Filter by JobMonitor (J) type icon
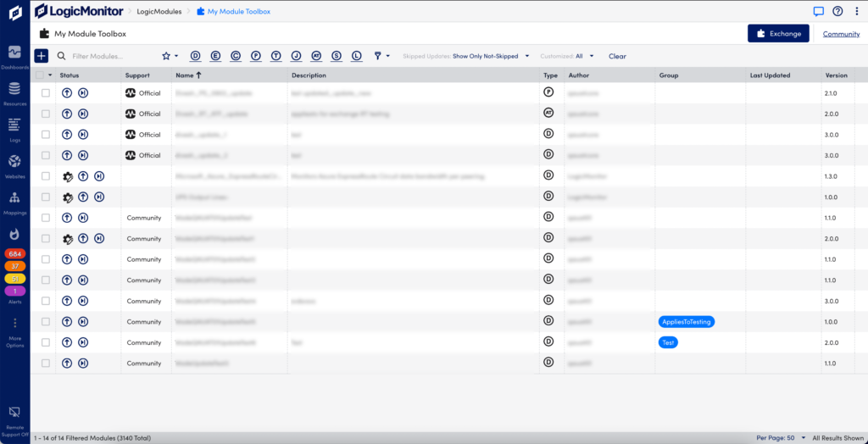 click(296, 56)
